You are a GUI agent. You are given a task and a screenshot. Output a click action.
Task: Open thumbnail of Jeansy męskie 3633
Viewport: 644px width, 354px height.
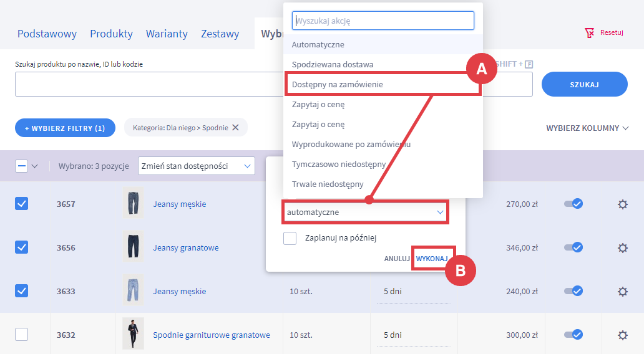coord(134,290)
